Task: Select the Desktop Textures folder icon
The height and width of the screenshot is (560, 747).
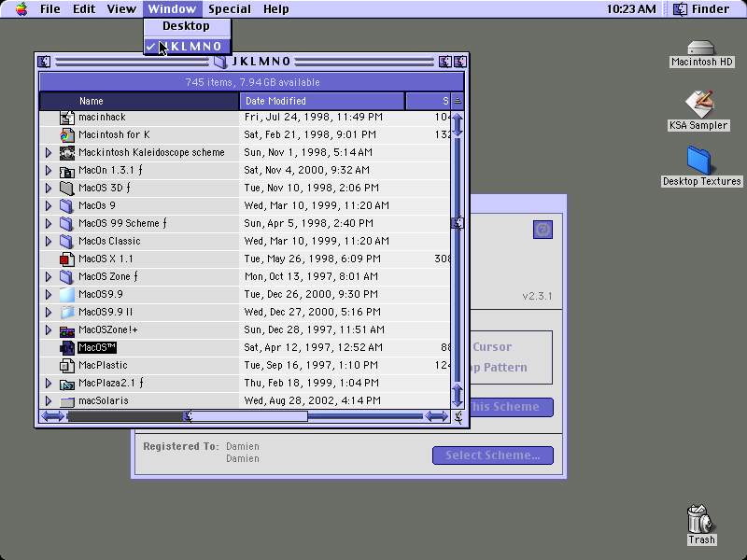Action: 698,161
